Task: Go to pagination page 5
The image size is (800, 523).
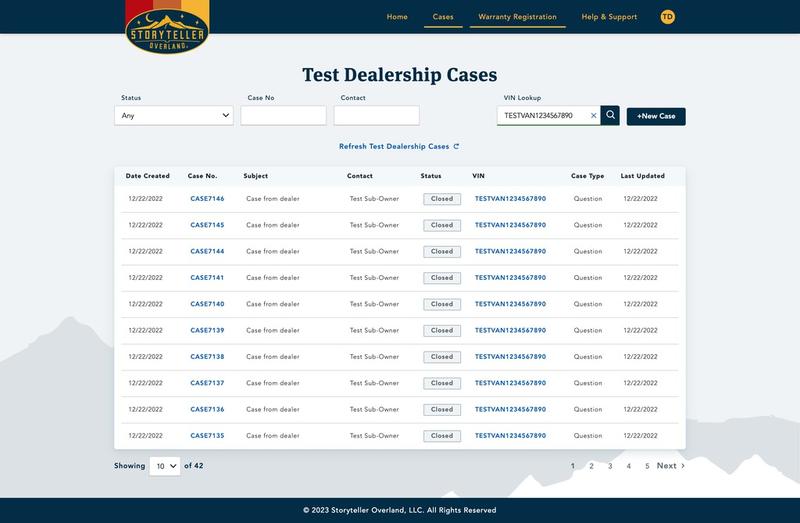Action: 647,466
